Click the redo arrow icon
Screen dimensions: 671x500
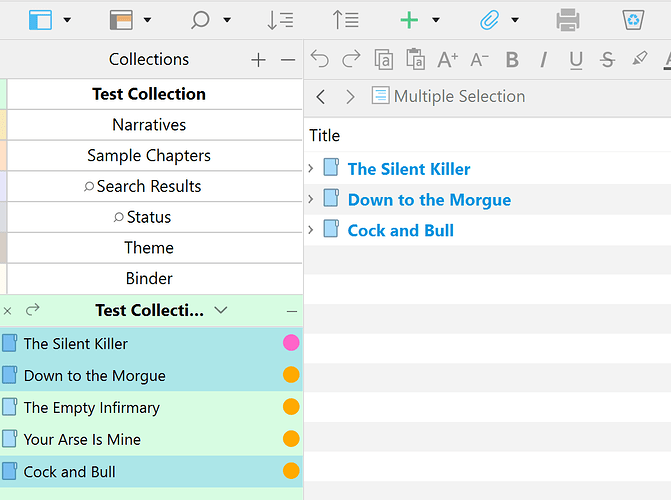click(x=351, y=60)
